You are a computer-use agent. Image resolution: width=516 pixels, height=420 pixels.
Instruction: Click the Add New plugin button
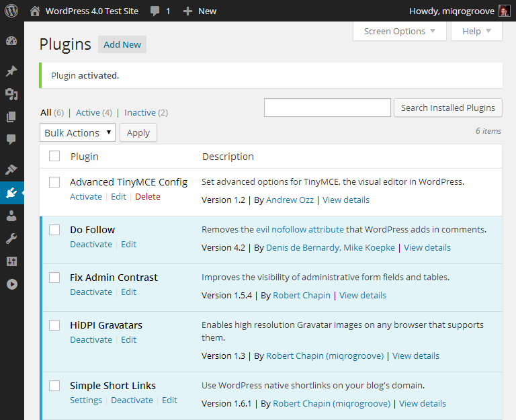[122, 45]
